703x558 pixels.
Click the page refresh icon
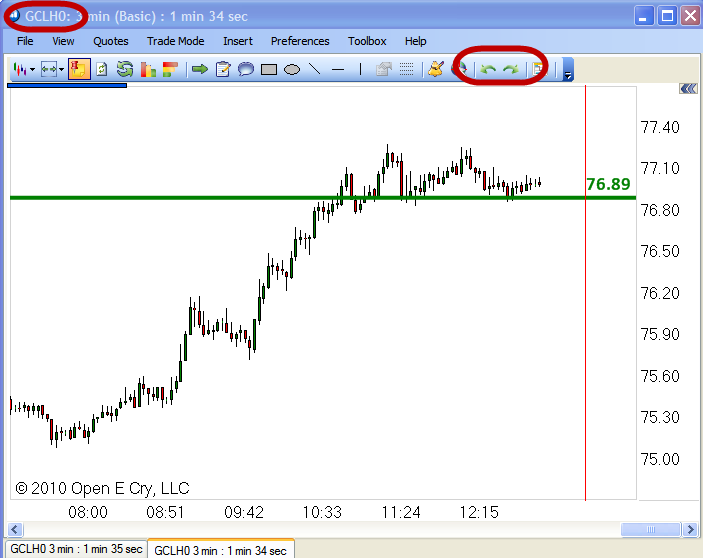point(102,69)
